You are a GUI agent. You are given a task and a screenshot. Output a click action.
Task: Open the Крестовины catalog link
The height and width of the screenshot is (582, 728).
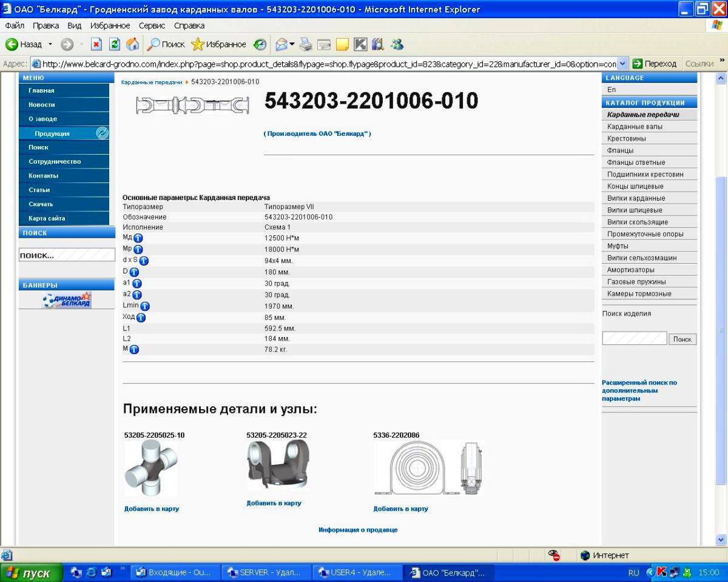click(x=626, y=138)
